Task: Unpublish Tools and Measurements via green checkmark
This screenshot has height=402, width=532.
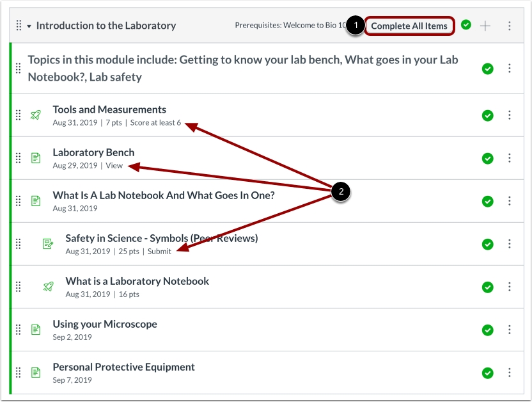Action: [487, 115]
